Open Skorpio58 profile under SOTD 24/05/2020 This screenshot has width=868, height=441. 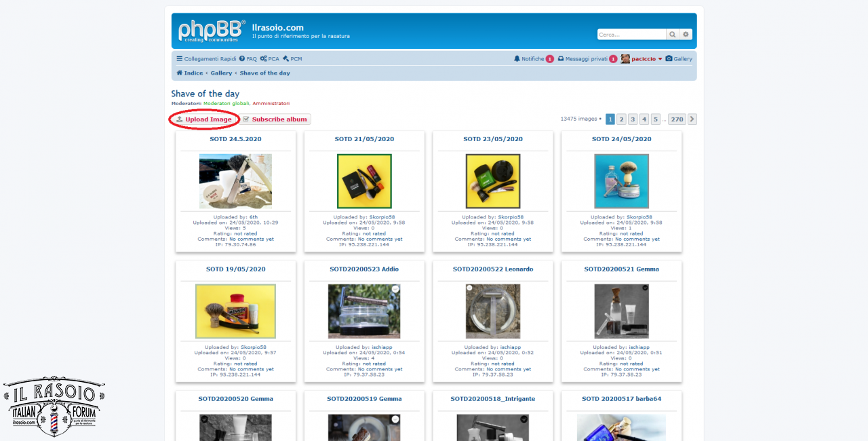click(x=639, y=217)
